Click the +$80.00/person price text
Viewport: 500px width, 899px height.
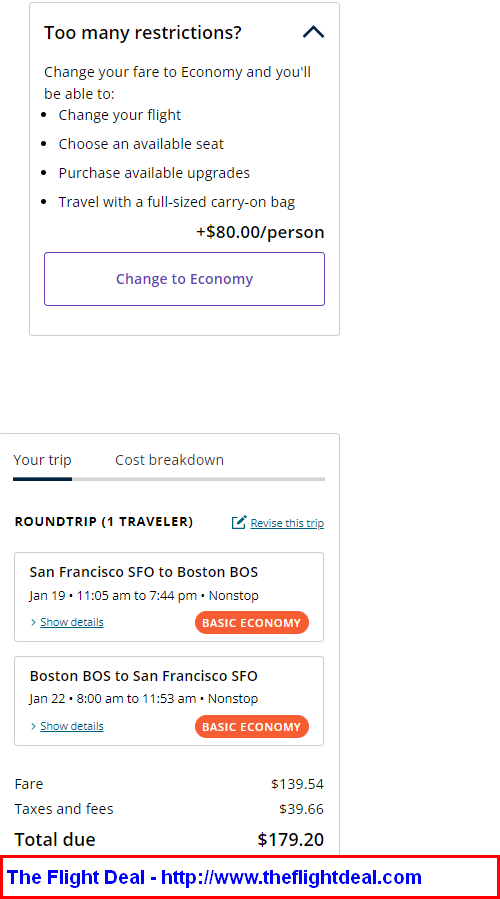260,232
